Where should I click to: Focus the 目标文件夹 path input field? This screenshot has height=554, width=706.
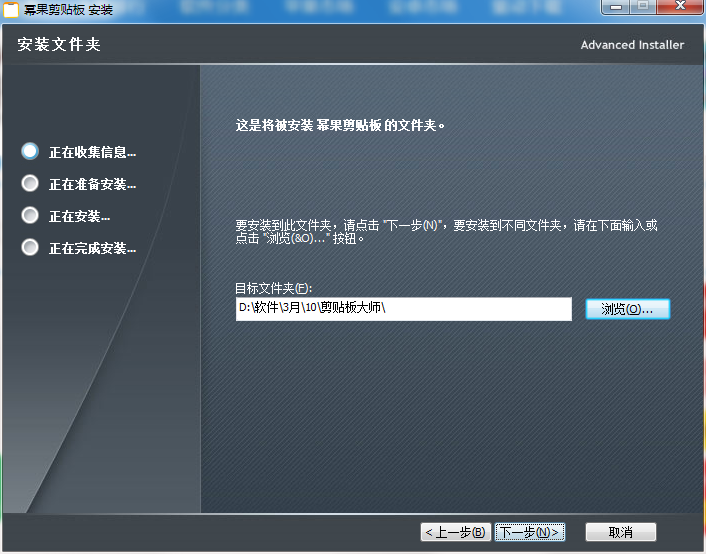(x=403, y=309)
